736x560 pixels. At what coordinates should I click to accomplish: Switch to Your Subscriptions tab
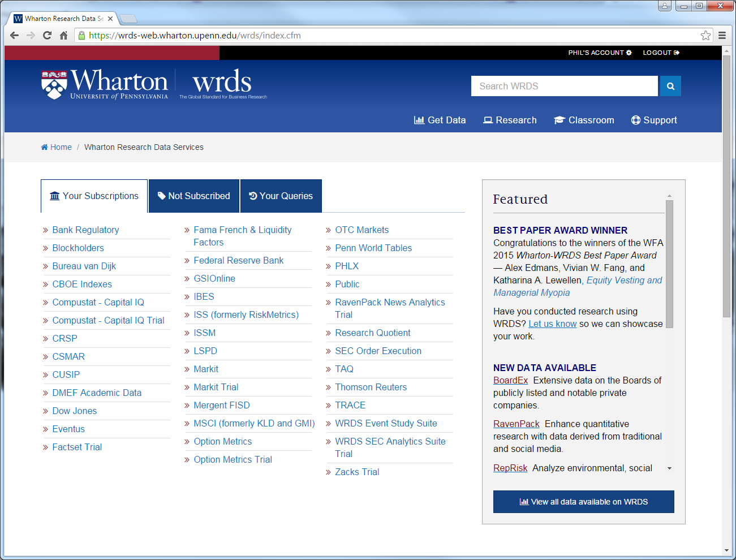pos(94,196)
